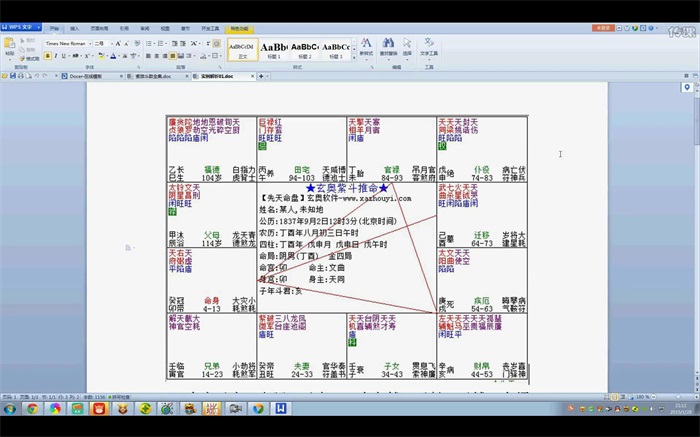
Task: Switch to the 视图 View tab
Action: coord(165,29)
